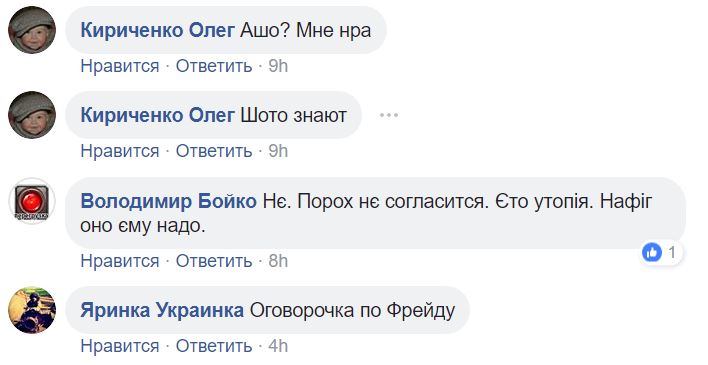Open Володимир Бойко profile name link
The width and height of the screenshot is (708, 365).
(x=168, y=201)
